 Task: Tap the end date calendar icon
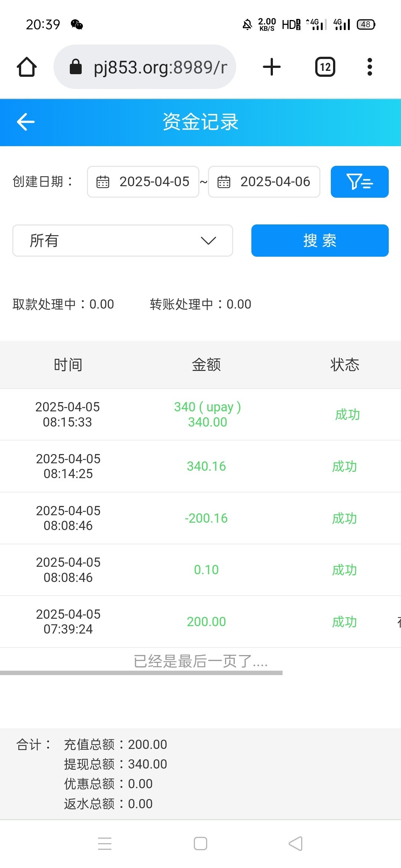click(224, 182)
